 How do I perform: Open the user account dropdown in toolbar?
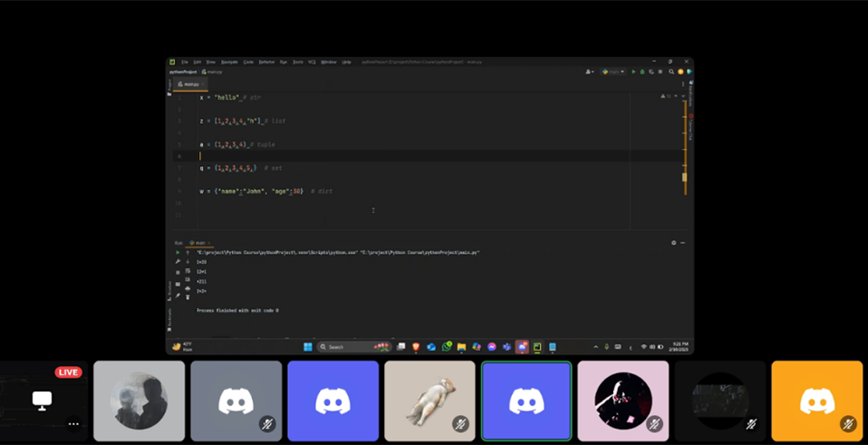pyautogui.click(x=590, y=72)
